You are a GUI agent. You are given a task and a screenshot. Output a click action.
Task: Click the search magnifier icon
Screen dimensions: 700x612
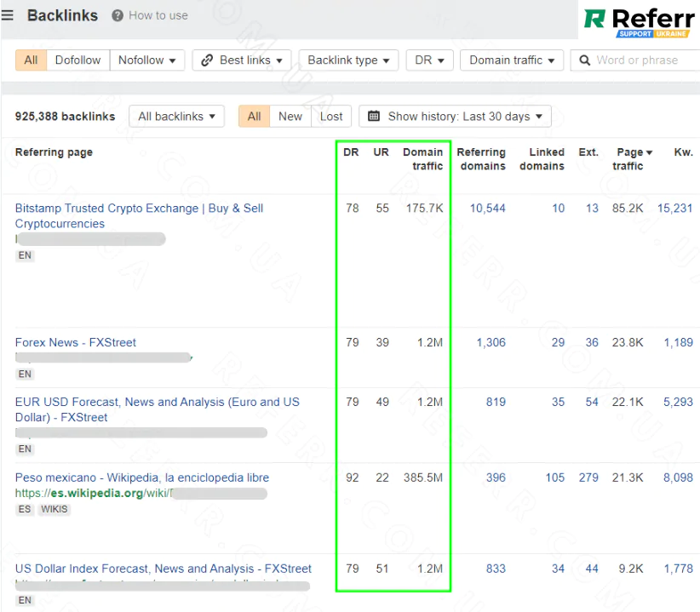tap(585, 60)
